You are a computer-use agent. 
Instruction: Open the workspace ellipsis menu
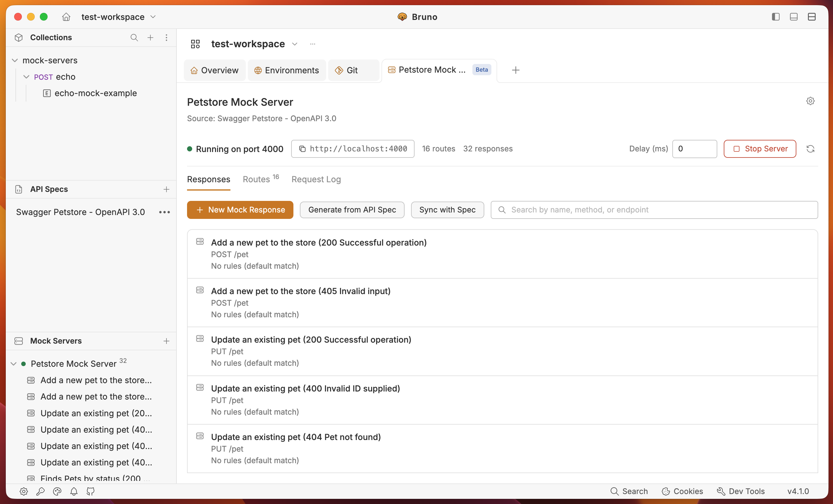313,44
